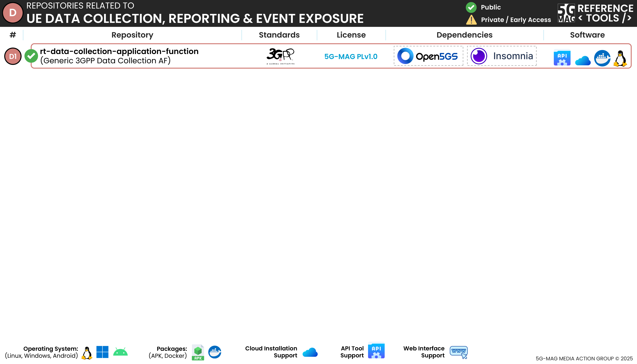This screenshot has width=637, height=364.
Task: Click the yellow Private / Early Access warning icon
Action: (x=471, y=20)
